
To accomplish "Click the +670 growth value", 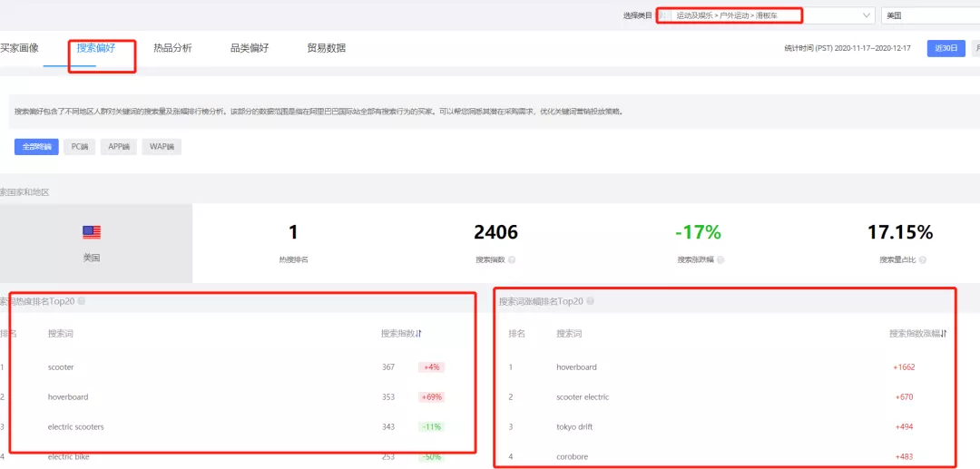I will pyautogui.click(x=905, y=397).
